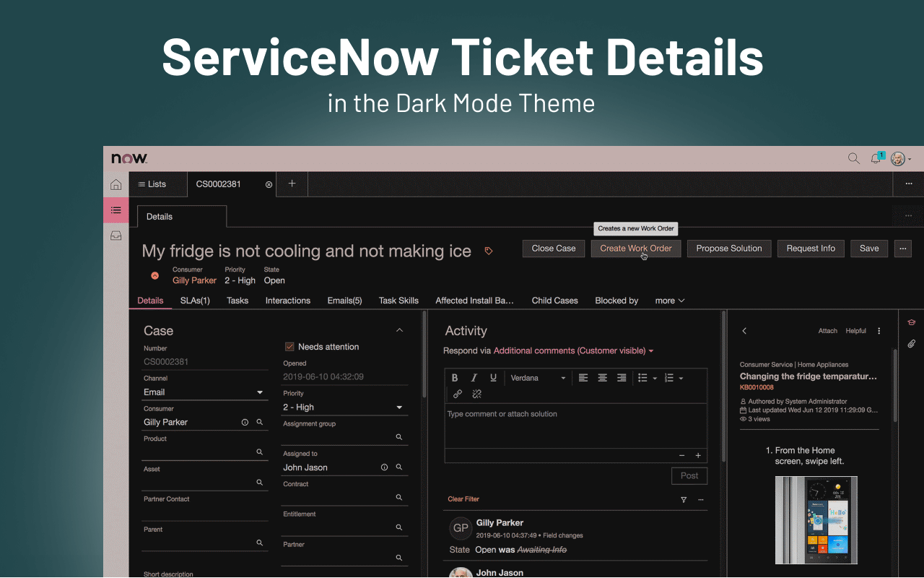Open the activity filter funnel icon
Image resolution: width=924 pixels, height=578 pixels.
coord(684,499)
